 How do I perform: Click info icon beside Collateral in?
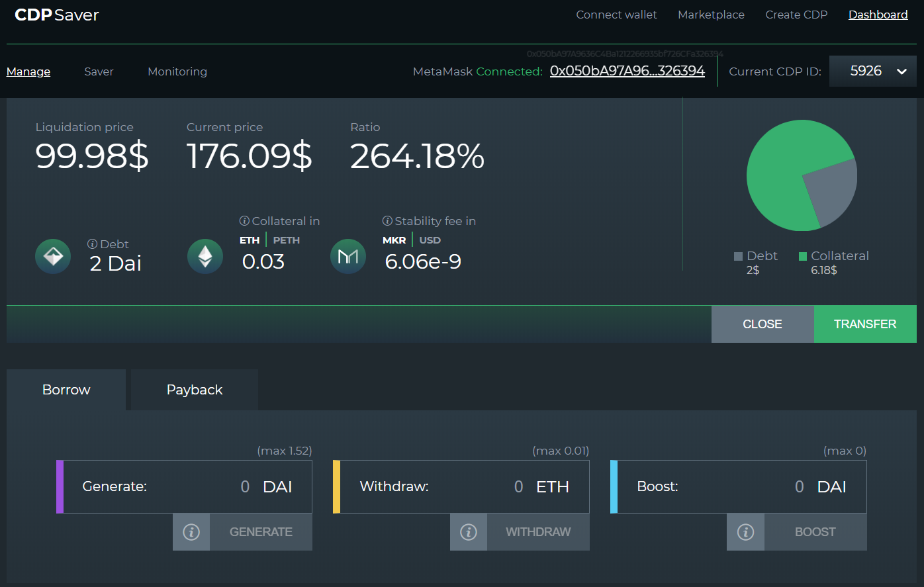[244, 221]
